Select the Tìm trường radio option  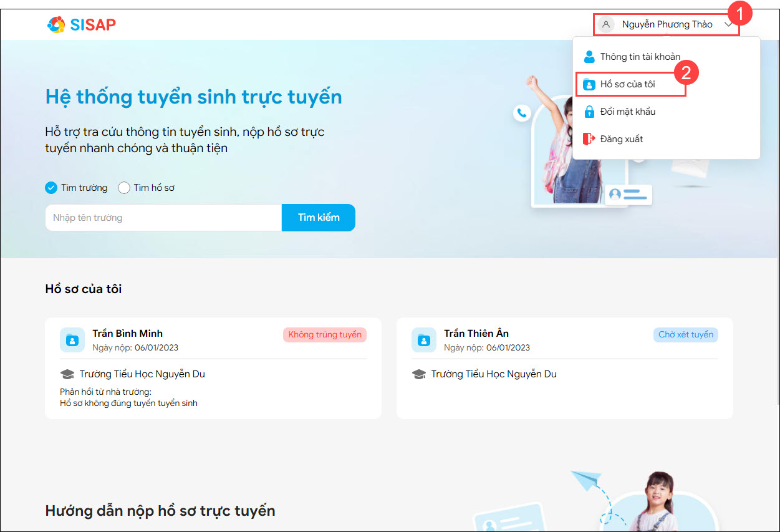click(x=51, y=188)
